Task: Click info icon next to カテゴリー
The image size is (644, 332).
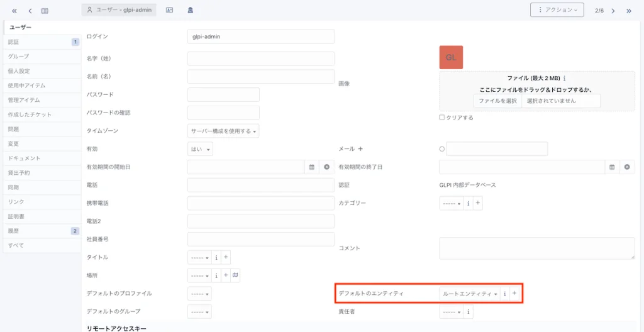Action: click(468, 203)
